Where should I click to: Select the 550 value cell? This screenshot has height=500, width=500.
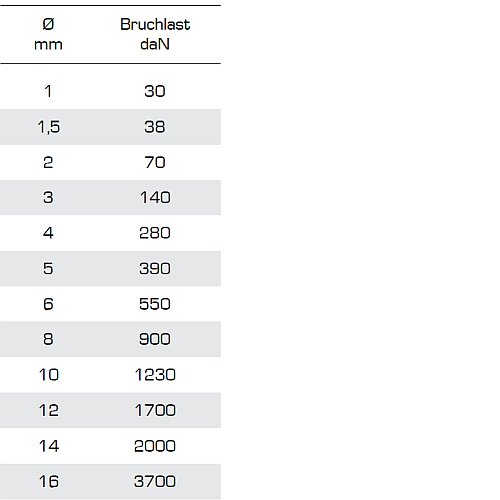[155, 304]
